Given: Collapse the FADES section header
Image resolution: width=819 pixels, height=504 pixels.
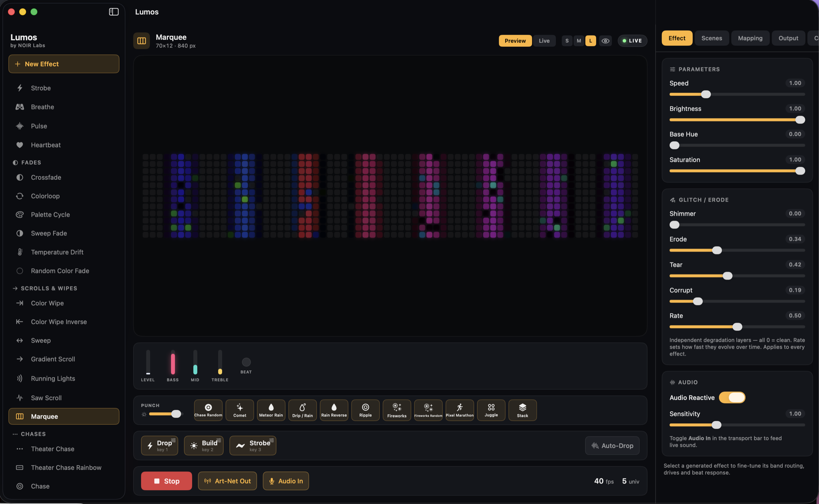Looking at the screenshot, I should (x=27, y=162).
